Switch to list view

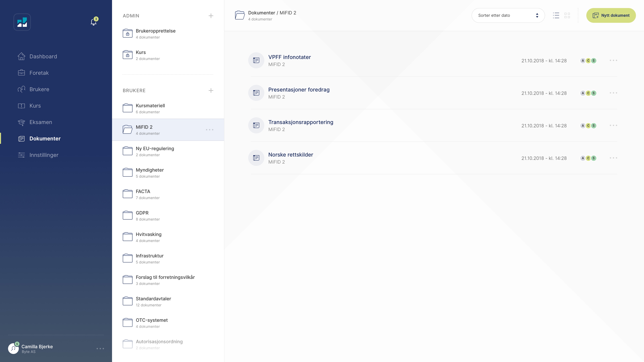(556, 15)
